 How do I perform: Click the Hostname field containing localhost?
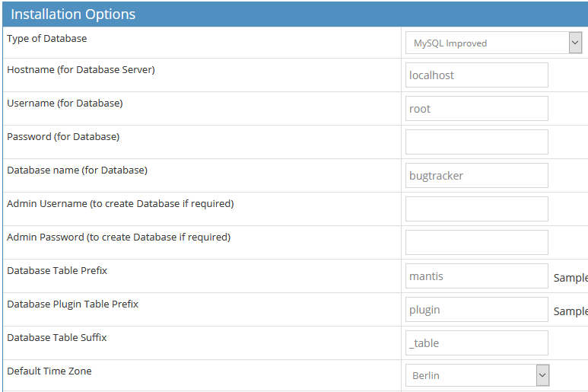coord(477,75)
